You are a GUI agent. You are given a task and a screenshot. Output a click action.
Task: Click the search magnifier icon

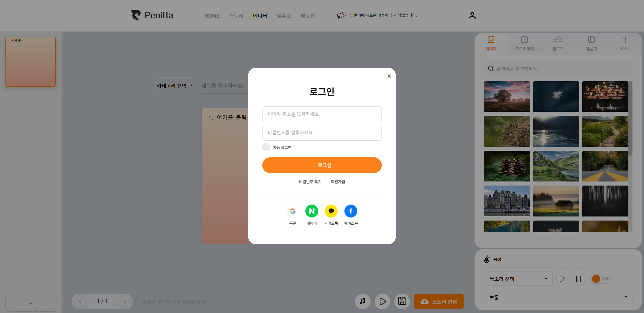[491, 69]
